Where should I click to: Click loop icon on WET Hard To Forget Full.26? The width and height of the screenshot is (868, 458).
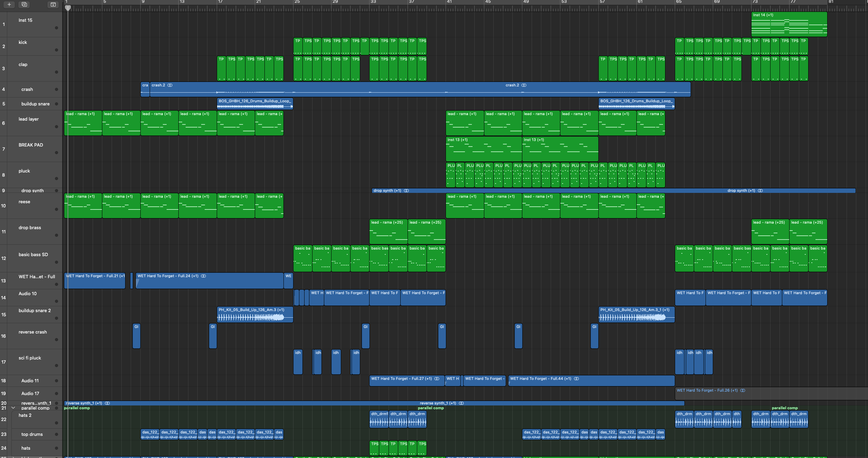[743, 391]
